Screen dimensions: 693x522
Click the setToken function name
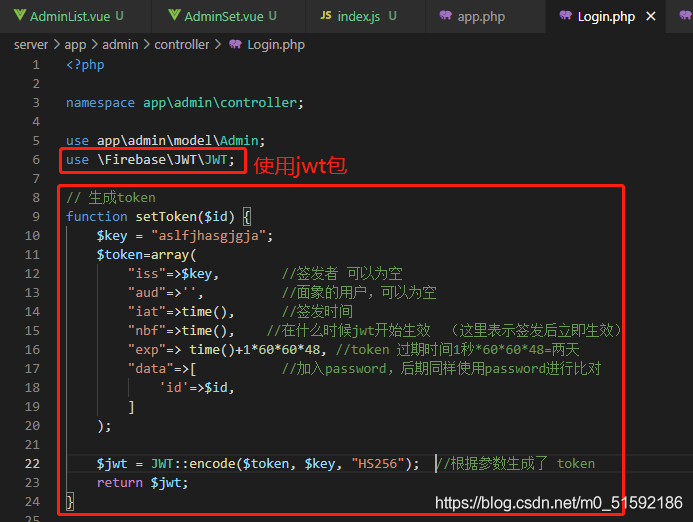pyautogui.click(x=166, y=217)
